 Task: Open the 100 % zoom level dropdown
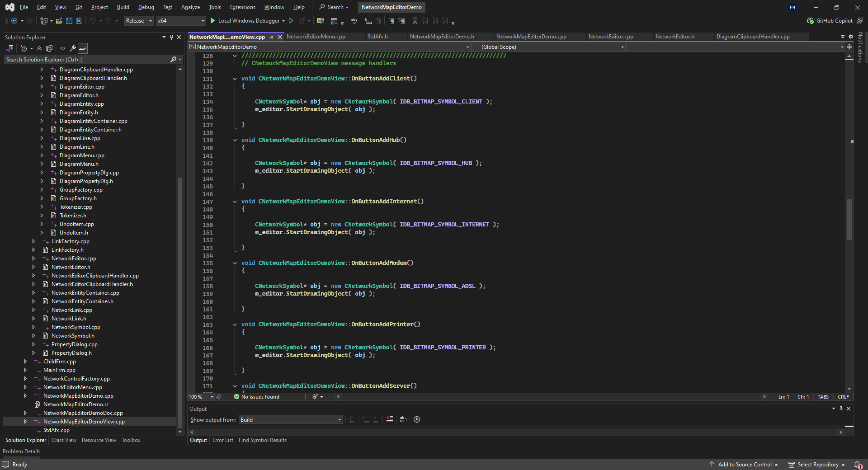(201, 397)
